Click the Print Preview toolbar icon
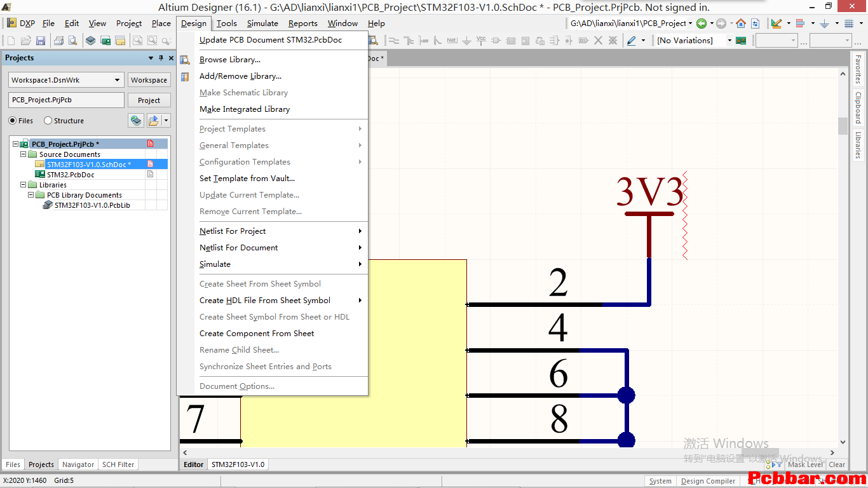Viewport: 868px width, 488px height. point(72,41)
